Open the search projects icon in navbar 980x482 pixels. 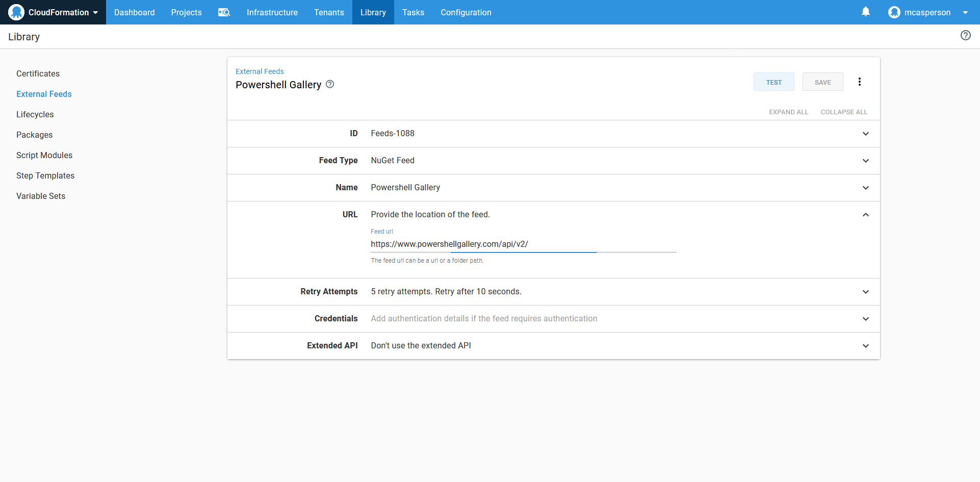(x=224, y=12)
